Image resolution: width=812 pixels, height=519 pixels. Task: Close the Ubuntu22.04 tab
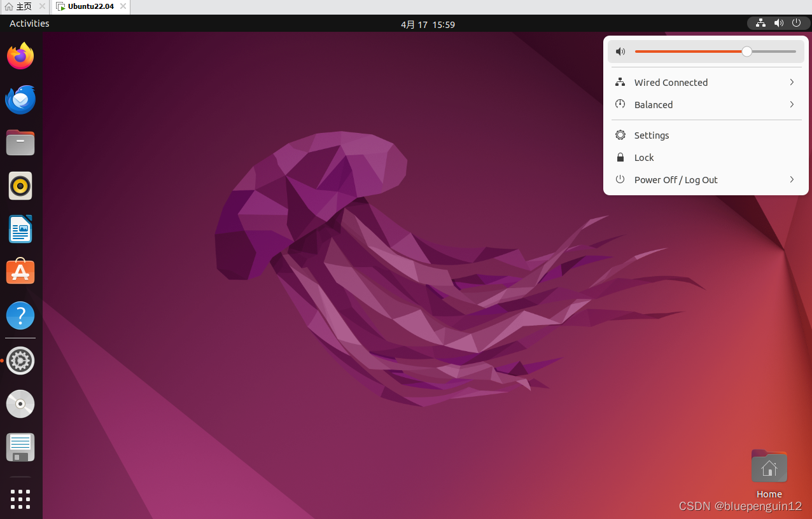[x=123, y=6]
